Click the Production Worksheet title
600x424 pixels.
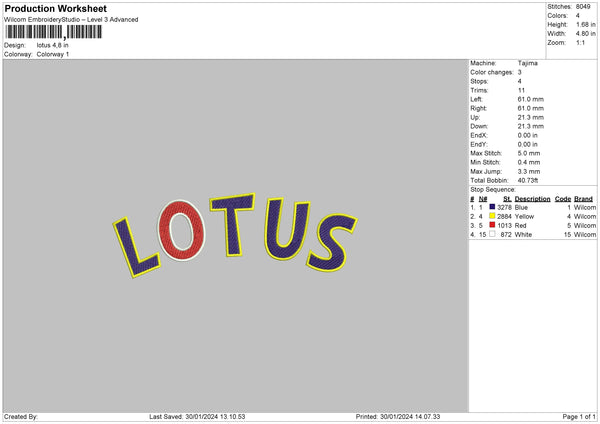tap(55, 8)
